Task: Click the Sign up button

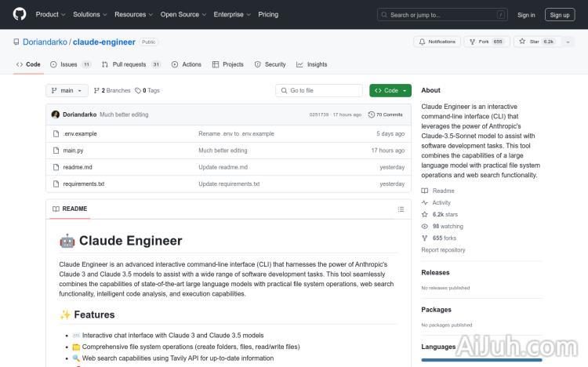Action: (x=560, y=14)
